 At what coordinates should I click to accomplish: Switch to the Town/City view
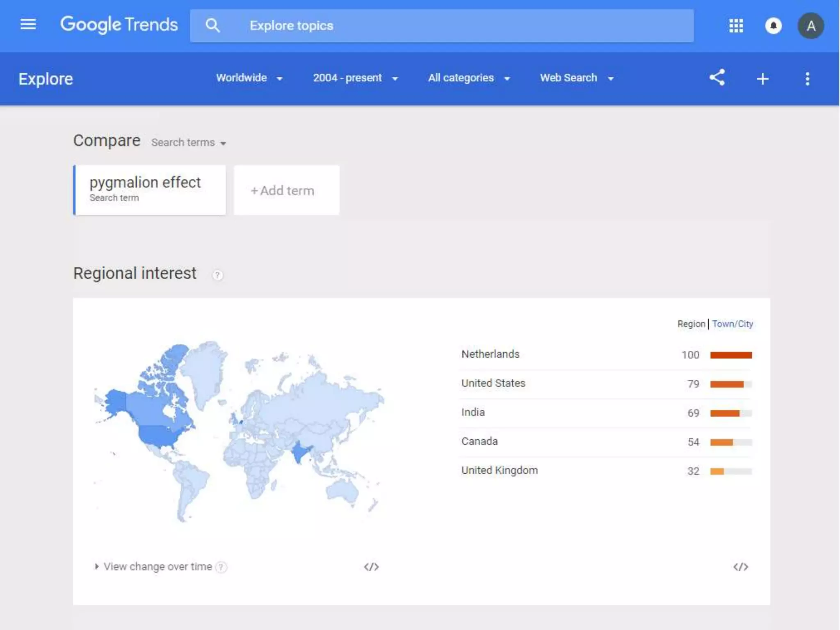pyautogui.click(x=732, y=324)
